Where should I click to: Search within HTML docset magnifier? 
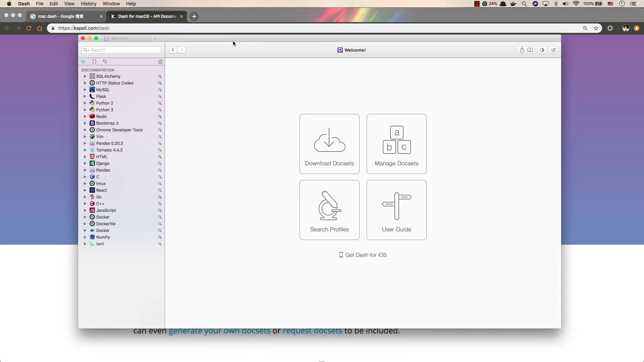(160, 157)
